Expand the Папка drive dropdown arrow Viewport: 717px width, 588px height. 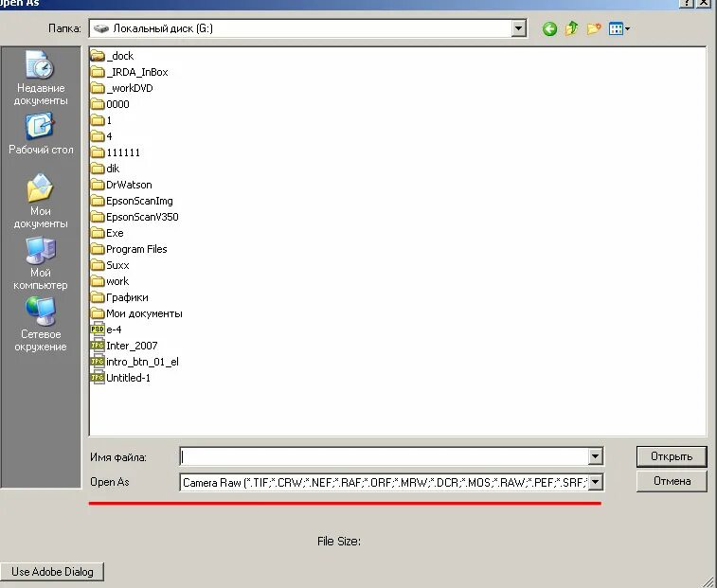[x=518, y=28]
